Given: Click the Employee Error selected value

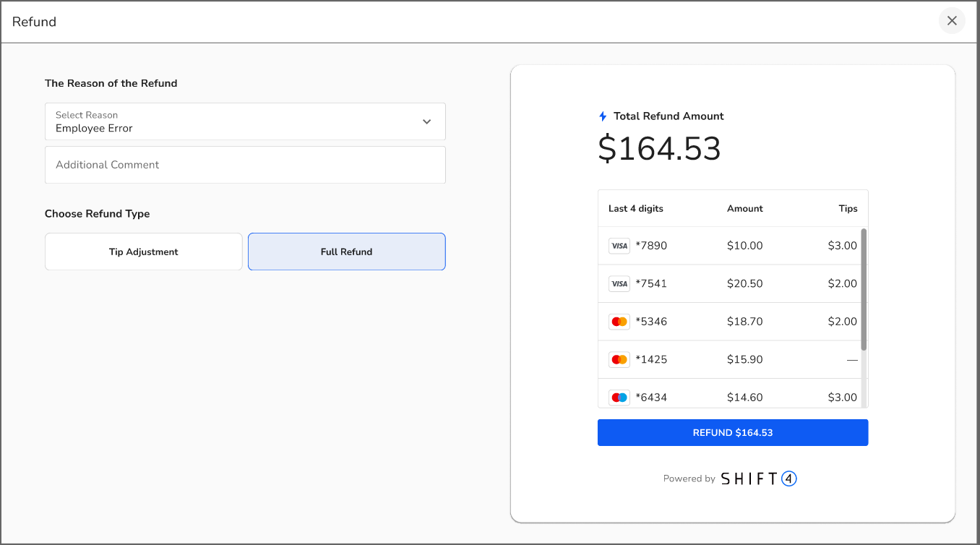Looking at the screenshot, I should (94, 129).
